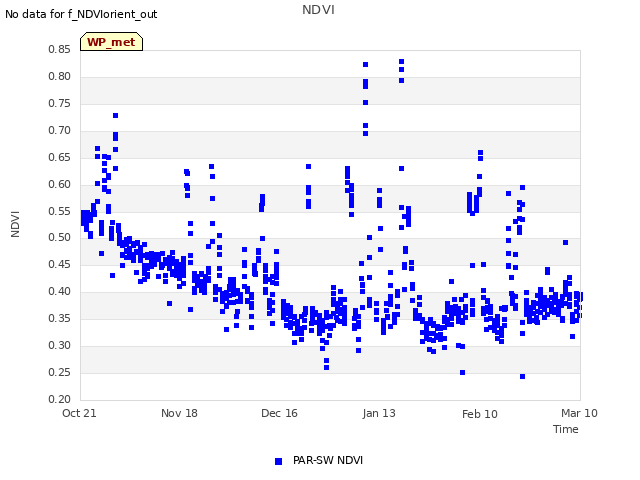Click the WP_met label tag

click(111, 42)
